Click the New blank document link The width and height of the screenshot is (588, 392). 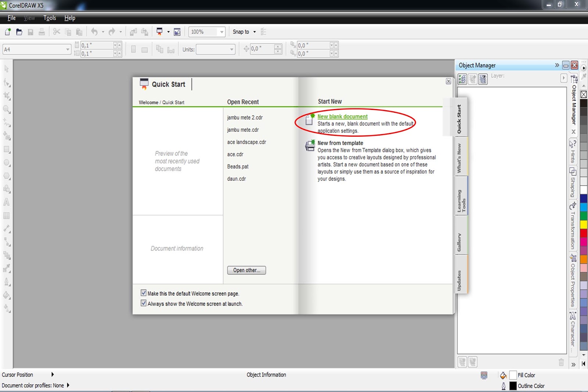(343, 116)
